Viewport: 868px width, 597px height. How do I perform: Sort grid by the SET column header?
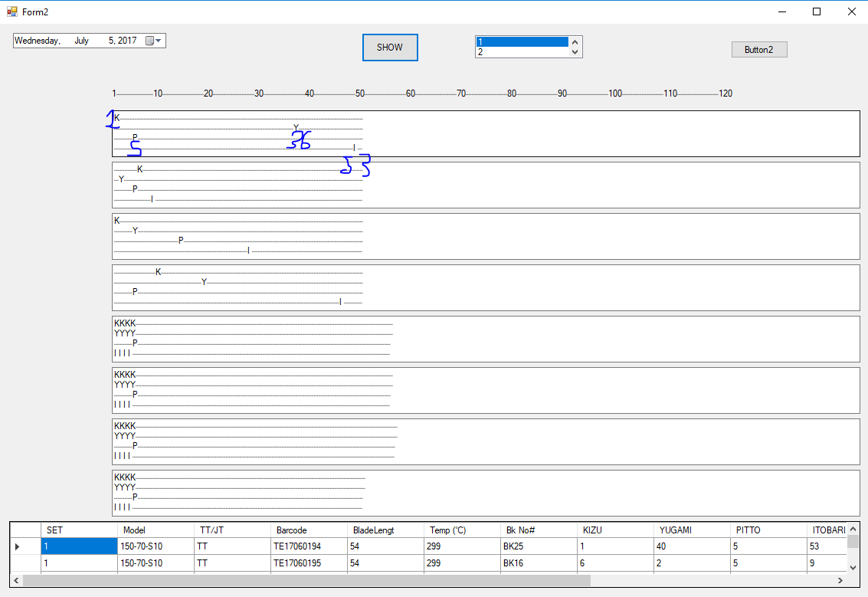tap(79, 530)
